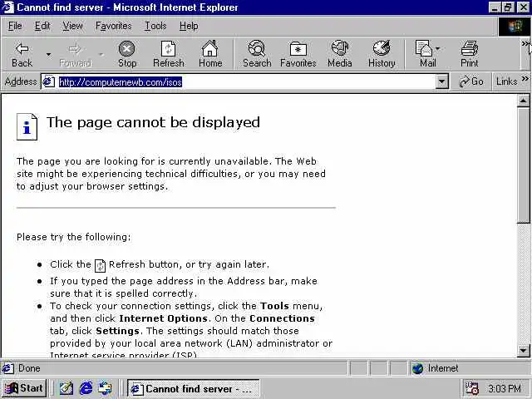Screen dimensions: 532x399
Task: Open the Media bar button
Action: [340, 54]
